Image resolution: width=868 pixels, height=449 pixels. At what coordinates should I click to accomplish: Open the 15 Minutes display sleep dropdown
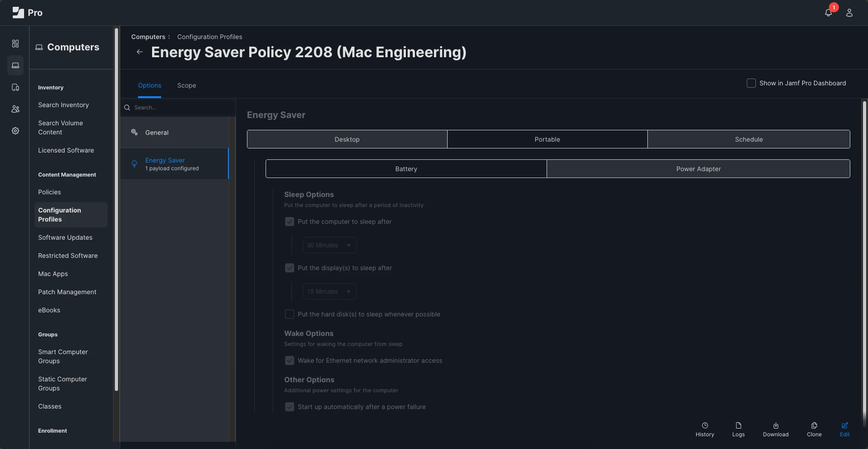[x=330, y=291]
